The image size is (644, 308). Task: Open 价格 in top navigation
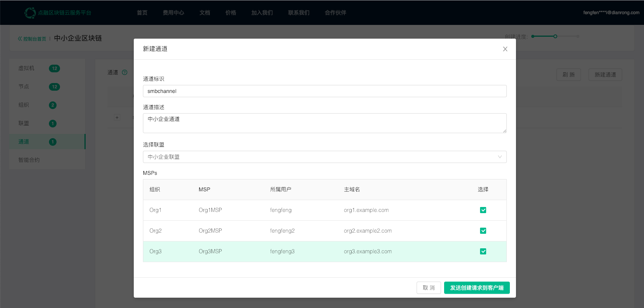pos(231,13)
